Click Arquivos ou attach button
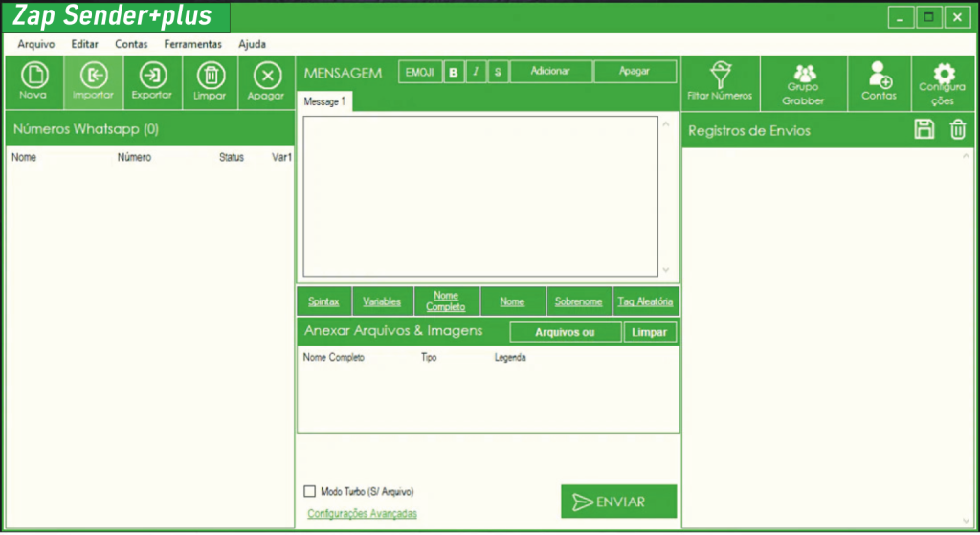This screenshot has width=980, height=535. (x=565, y=332)
